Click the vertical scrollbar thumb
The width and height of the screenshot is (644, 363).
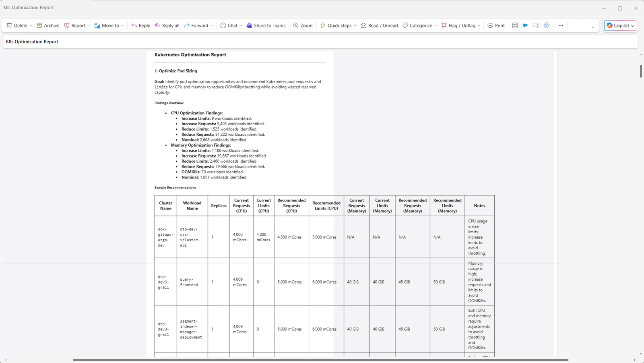point(641,71)
